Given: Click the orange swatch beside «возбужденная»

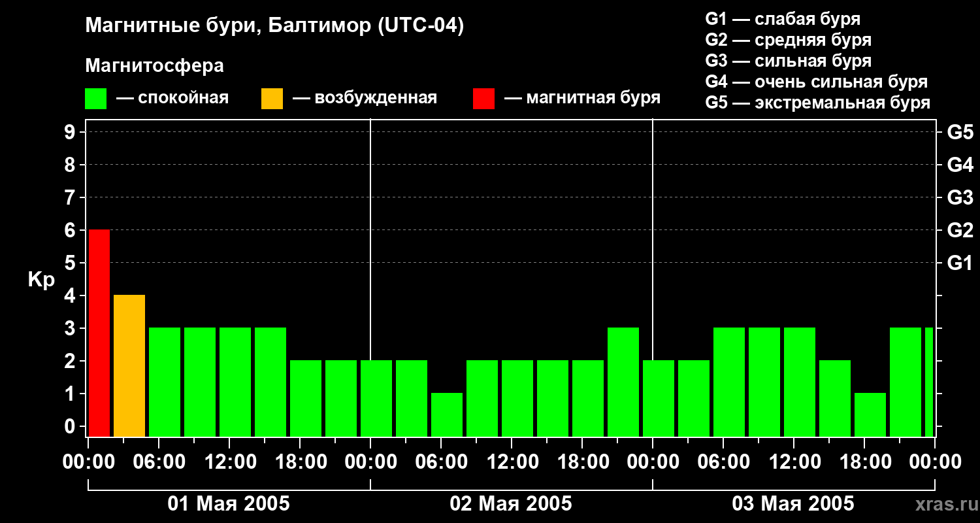Looking at the screenshot, I should [272, 99].
